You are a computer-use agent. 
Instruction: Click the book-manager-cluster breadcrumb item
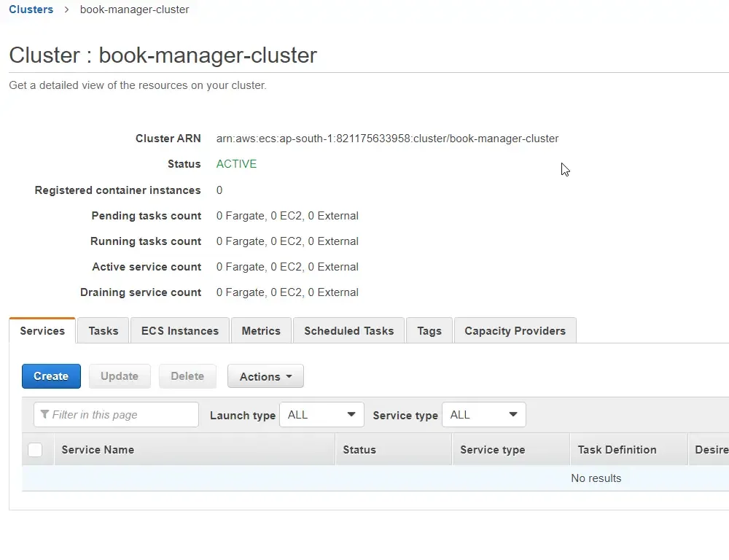tap(134, 9)
